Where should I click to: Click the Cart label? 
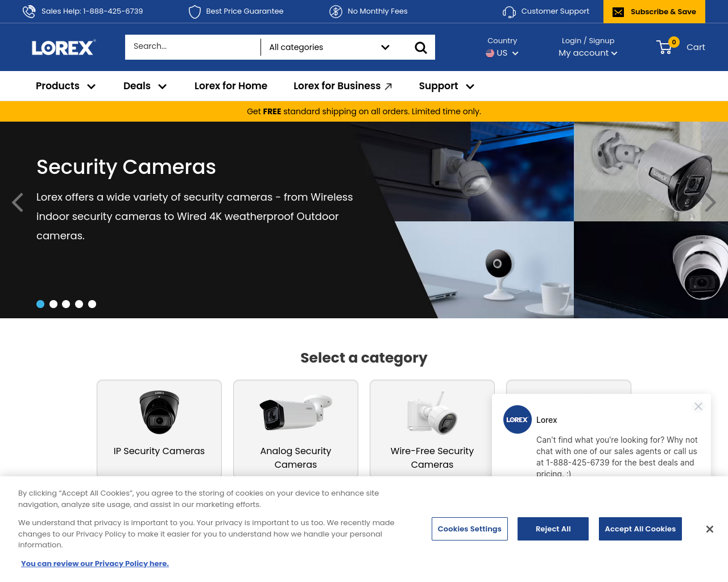[696, 47]
